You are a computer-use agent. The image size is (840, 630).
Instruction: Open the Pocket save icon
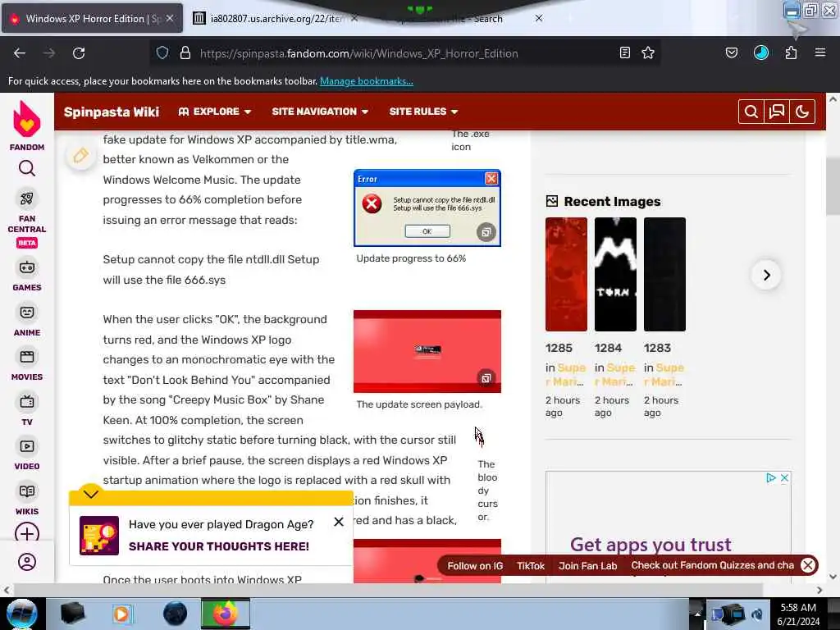point(731,53)
